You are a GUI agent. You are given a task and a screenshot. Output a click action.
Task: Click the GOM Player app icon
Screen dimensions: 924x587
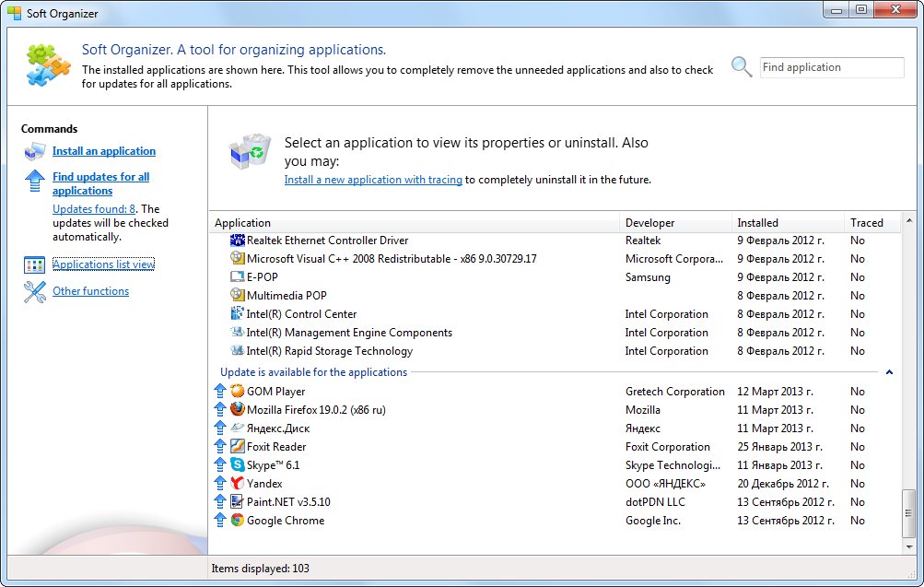(238, 391)
